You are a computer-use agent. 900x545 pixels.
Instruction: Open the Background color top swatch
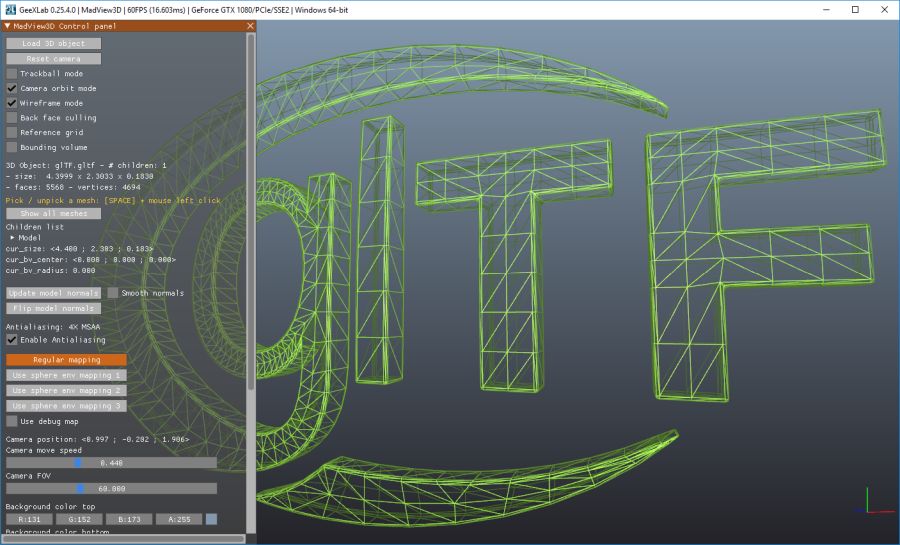[x=211, y=519]
